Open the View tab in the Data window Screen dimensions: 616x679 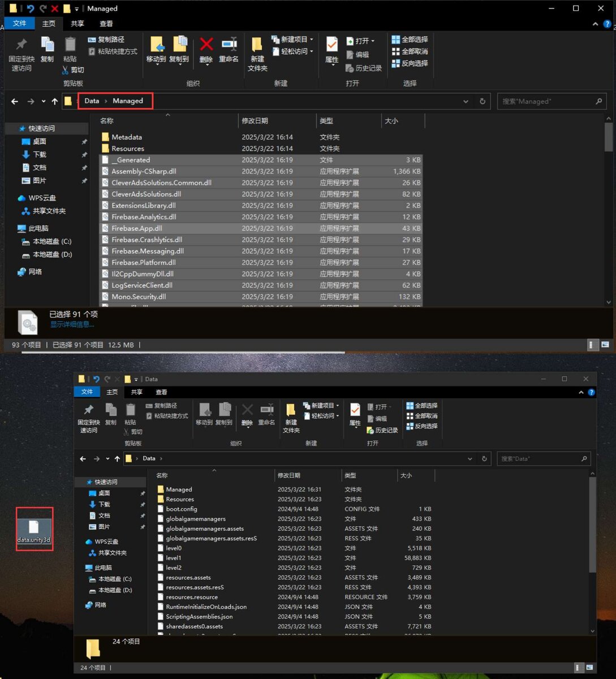(x=161, y=392)
